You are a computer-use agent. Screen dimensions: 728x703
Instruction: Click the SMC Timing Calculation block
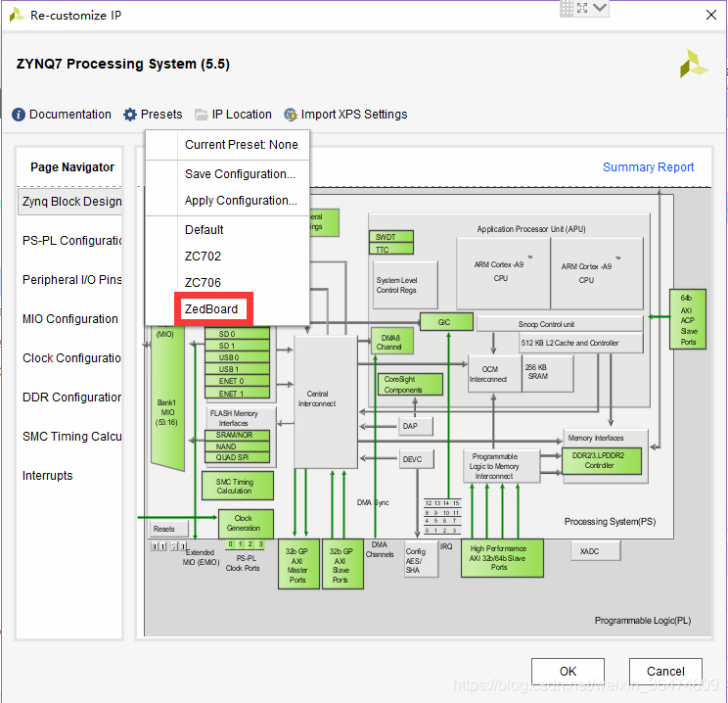[238, 486]
